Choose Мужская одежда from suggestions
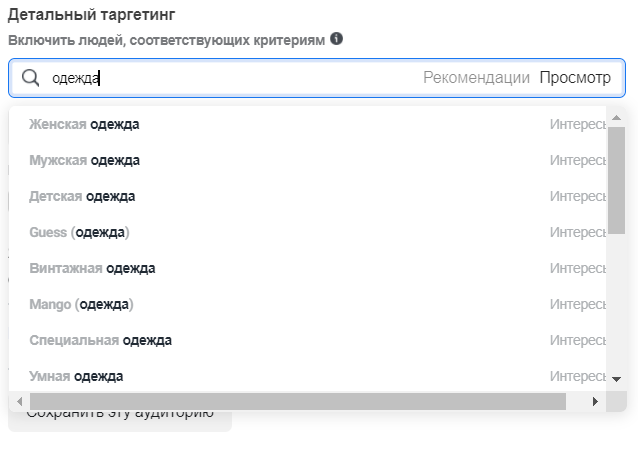 pyautogui.click(x=85, y=160)
